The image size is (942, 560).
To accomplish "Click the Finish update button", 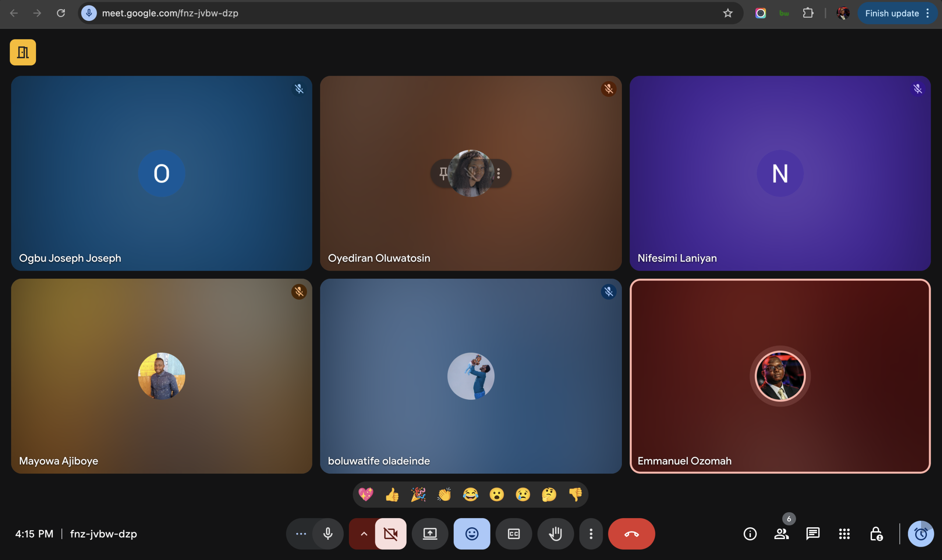I will coord(892,14).
